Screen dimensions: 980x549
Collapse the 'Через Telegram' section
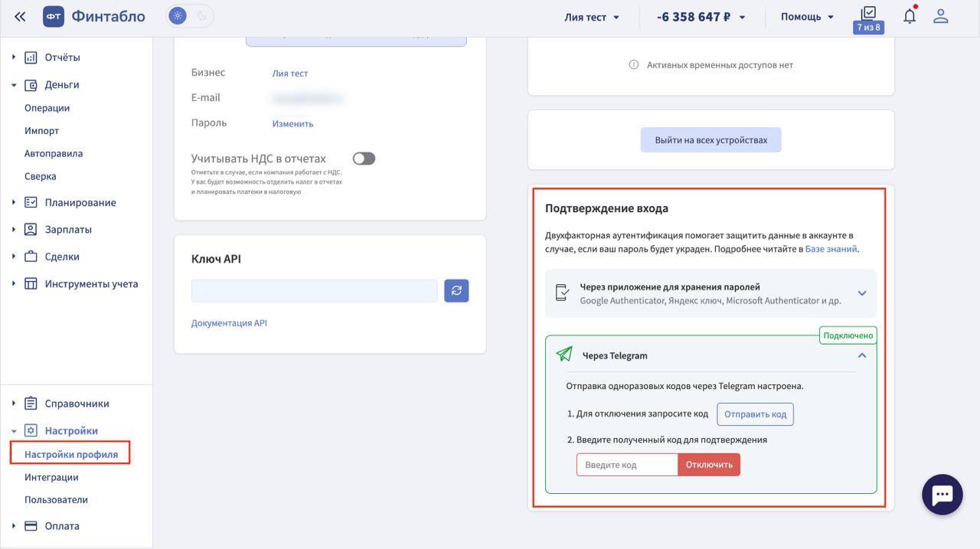click(x=862, y=355)
